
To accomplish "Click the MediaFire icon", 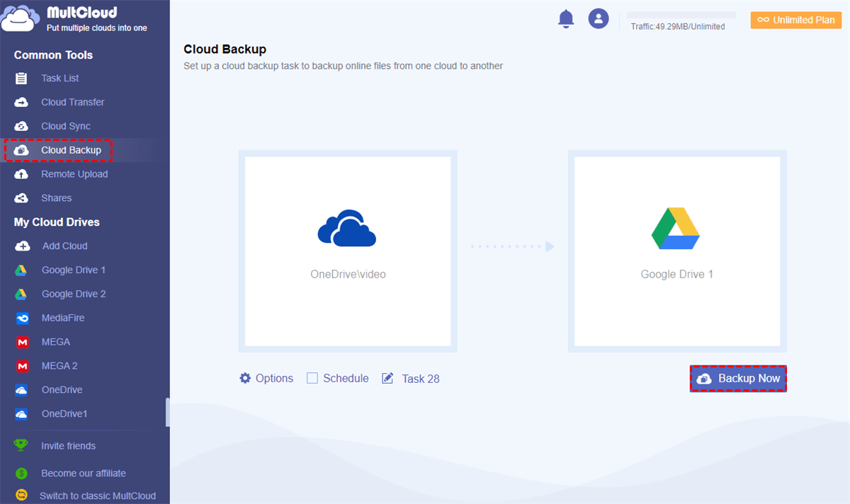I will tap(22, 319).
